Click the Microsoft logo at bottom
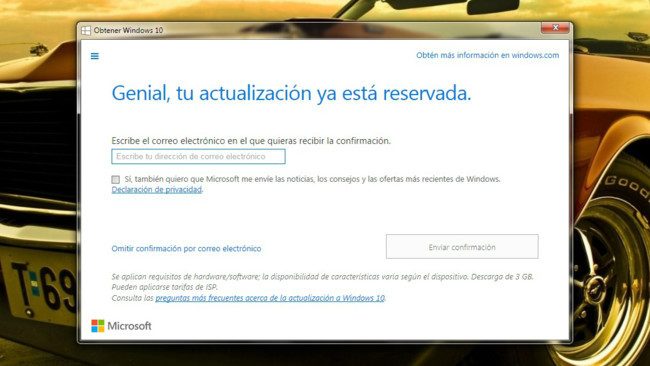 (121, 326)
